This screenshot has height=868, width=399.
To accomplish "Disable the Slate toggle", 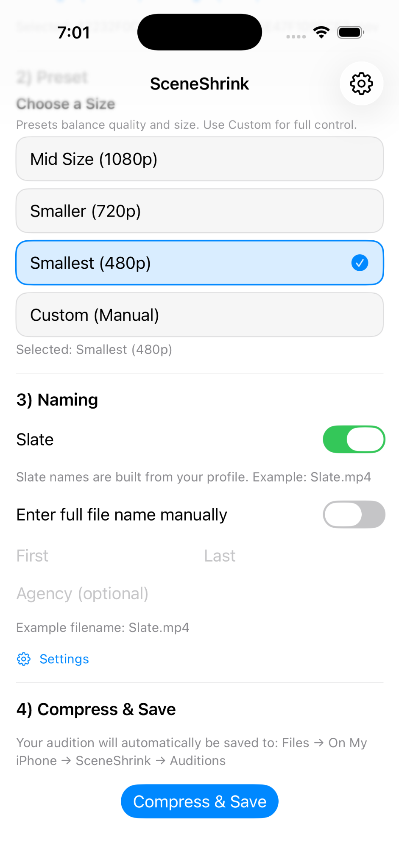I will click(354, 440).
